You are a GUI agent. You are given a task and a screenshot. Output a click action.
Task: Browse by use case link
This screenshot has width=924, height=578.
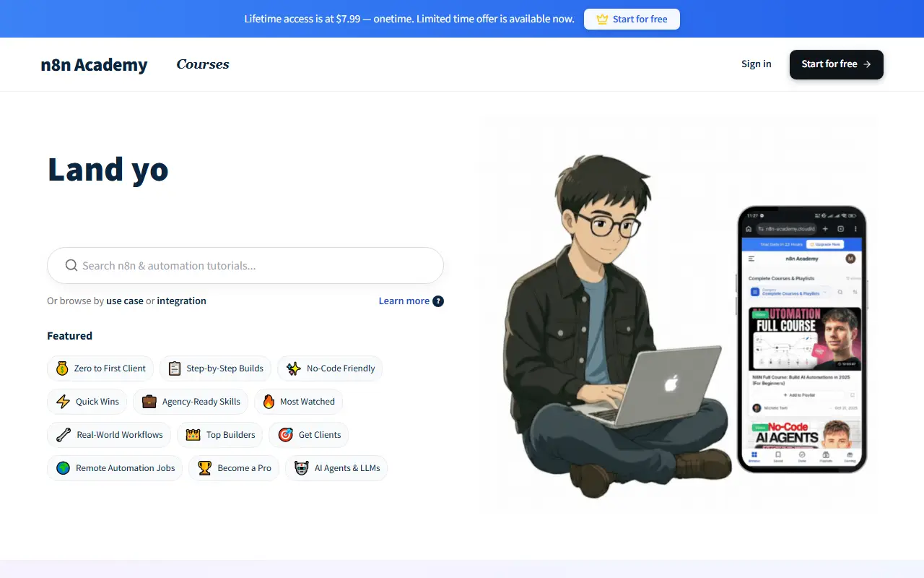pyautogui.click(x=125, y=301)
